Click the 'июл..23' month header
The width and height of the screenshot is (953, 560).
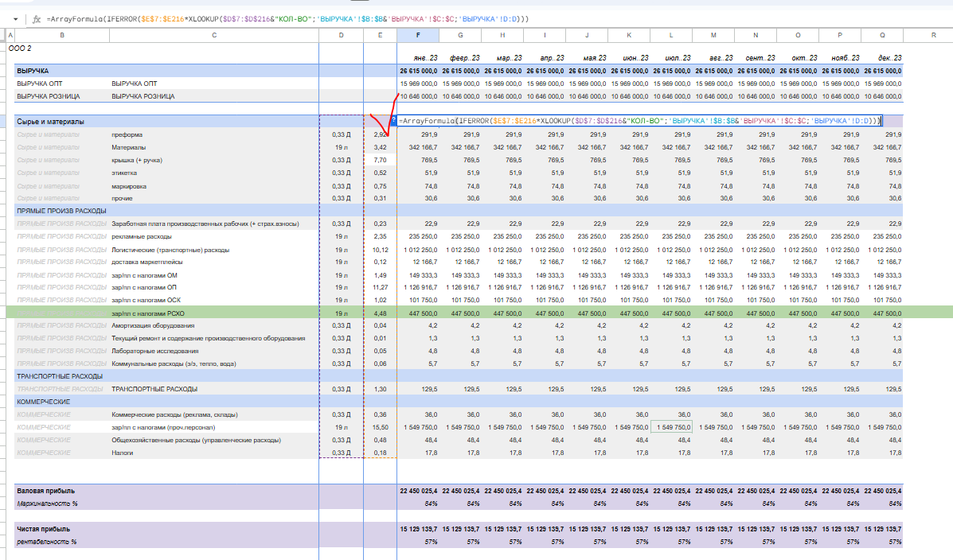(x=678, y=58)
